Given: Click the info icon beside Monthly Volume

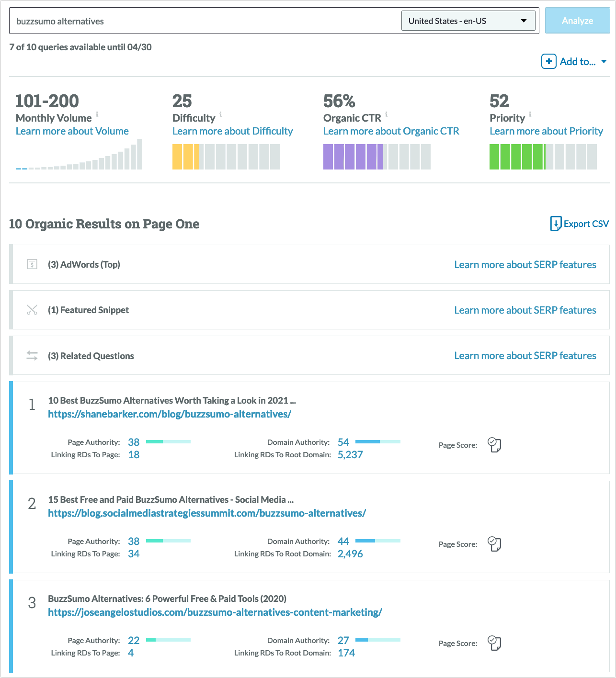Looking at the screenshot, I should tap(98, 114).
